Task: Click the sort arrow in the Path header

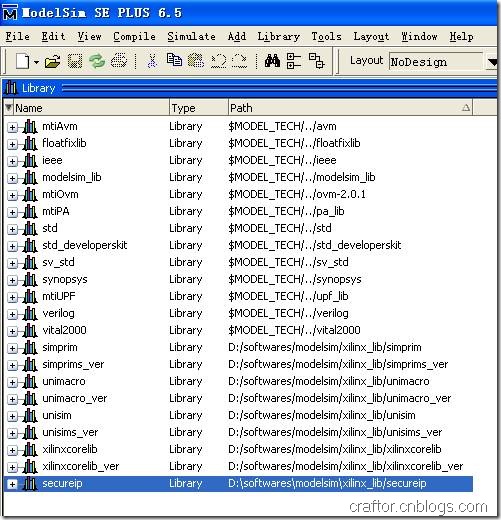Action: (x=466, y=108)
